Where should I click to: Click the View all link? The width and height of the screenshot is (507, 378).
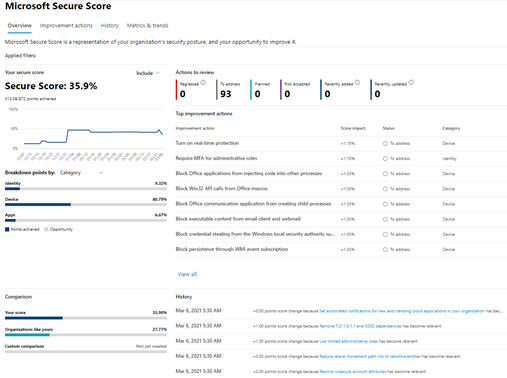tap(187, 274)
